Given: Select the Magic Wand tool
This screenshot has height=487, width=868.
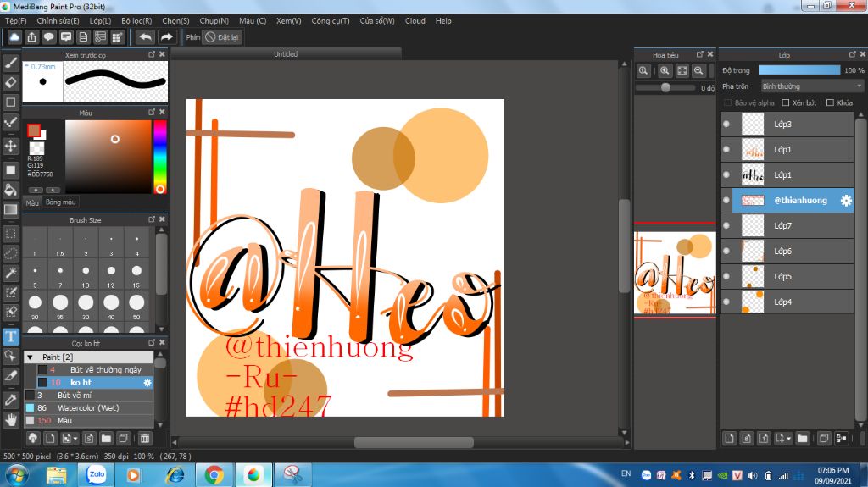Looking at the screenshot, I should coord(10,273).
